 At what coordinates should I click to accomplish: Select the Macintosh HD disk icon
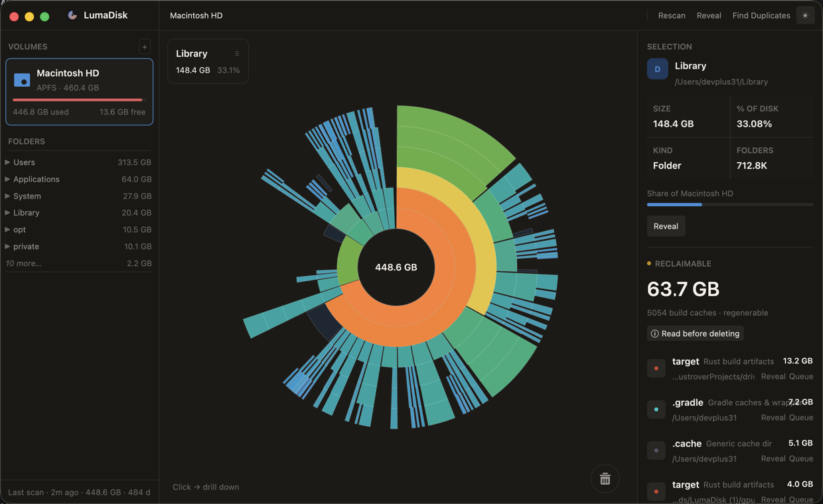tap(22, 80)
